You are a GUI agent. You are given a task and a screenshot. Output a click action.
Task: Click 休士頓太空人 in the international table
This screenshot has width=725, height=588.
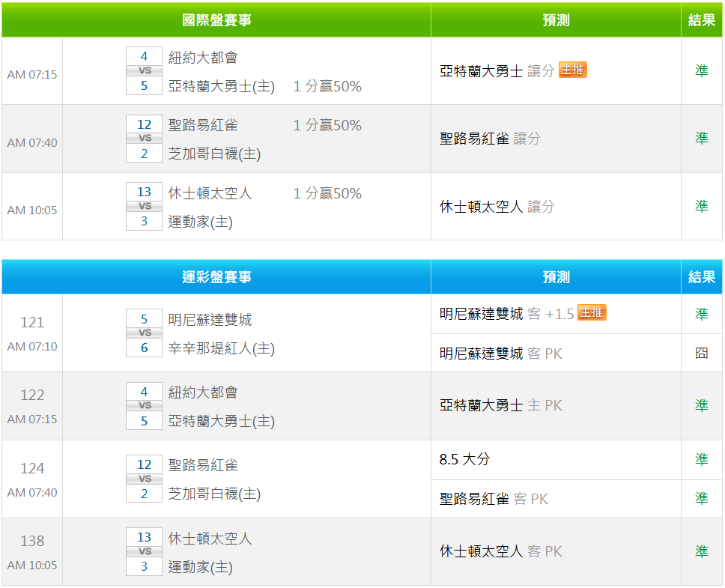[x=210, y=193]
